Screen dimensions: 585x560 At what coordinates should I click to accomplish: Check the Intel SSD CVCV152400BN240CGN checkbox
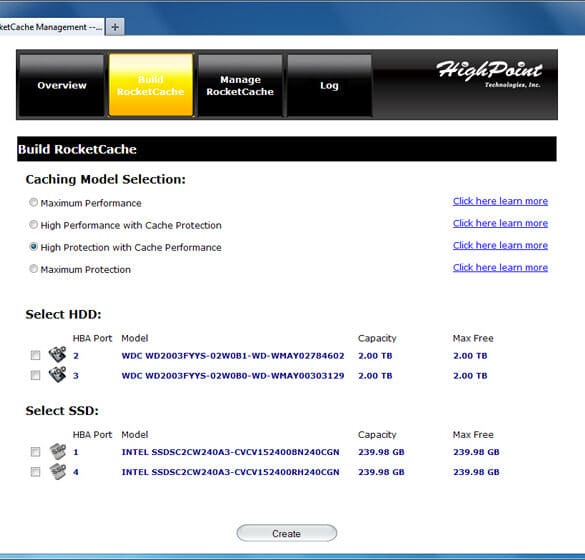pyautogui.click(x=35, y=452)
